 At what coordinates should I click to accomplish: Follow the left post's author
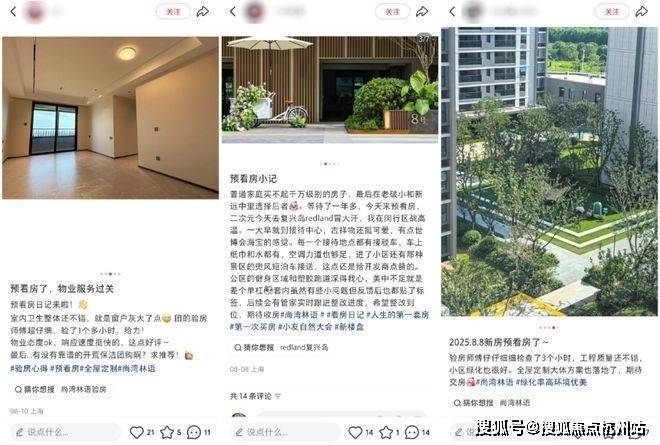point(173,12)
